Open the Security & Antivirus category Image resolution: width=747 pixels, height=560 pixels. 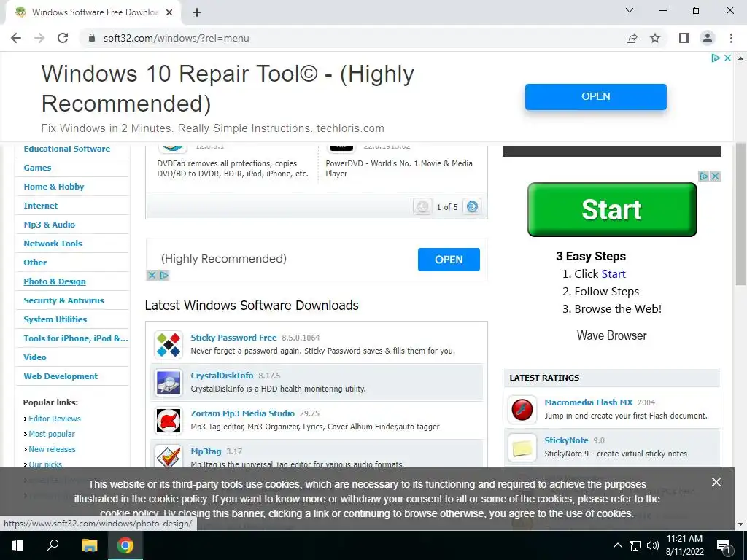(64, 300)
